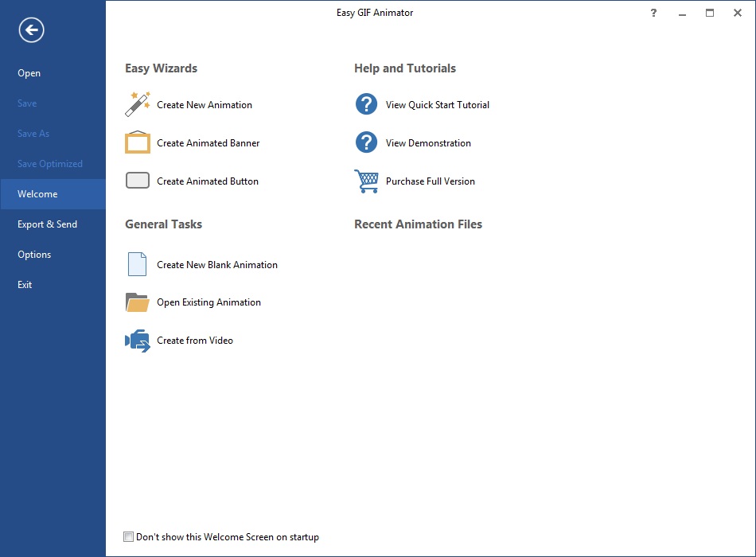Click the video camera icon
Viewport: 756px width, 557px height.
(x=138, y=341)
